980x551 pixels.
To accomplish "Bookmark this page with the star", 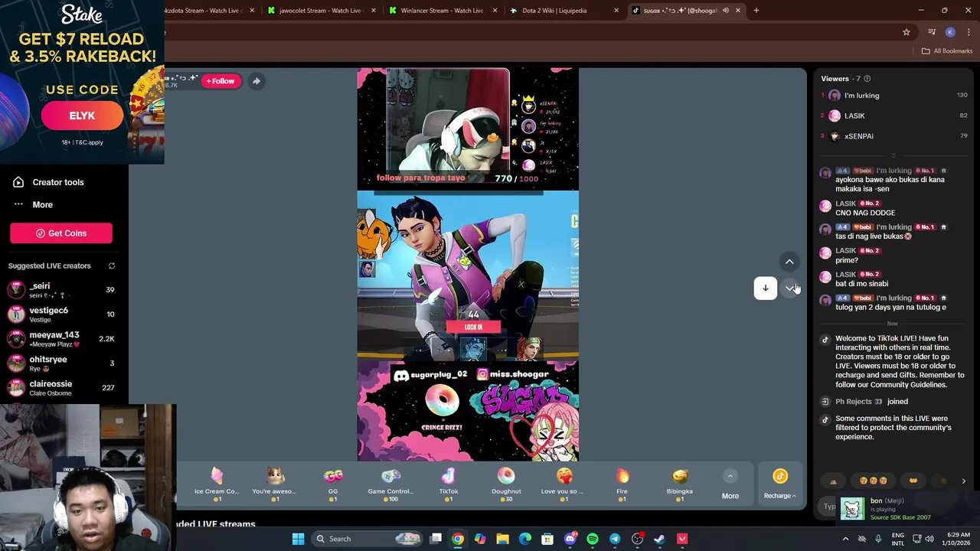I will click(906, 32).
